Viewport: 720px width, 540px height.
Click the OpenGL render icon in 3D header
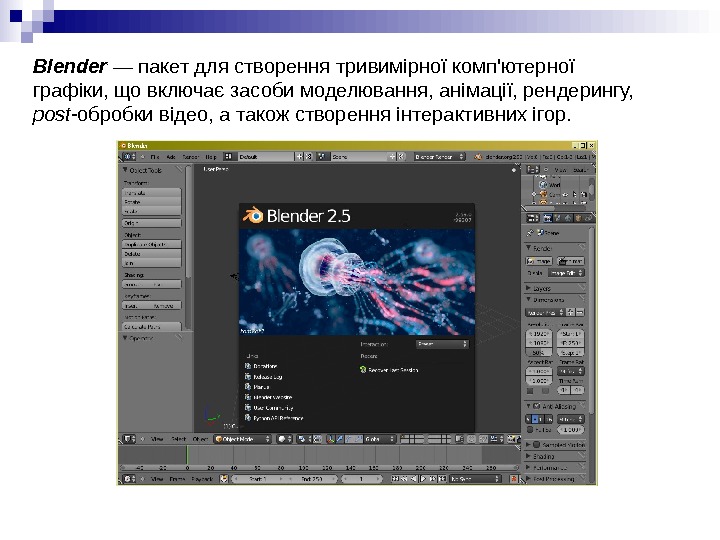pyautogui.click(x=511, y=439)
